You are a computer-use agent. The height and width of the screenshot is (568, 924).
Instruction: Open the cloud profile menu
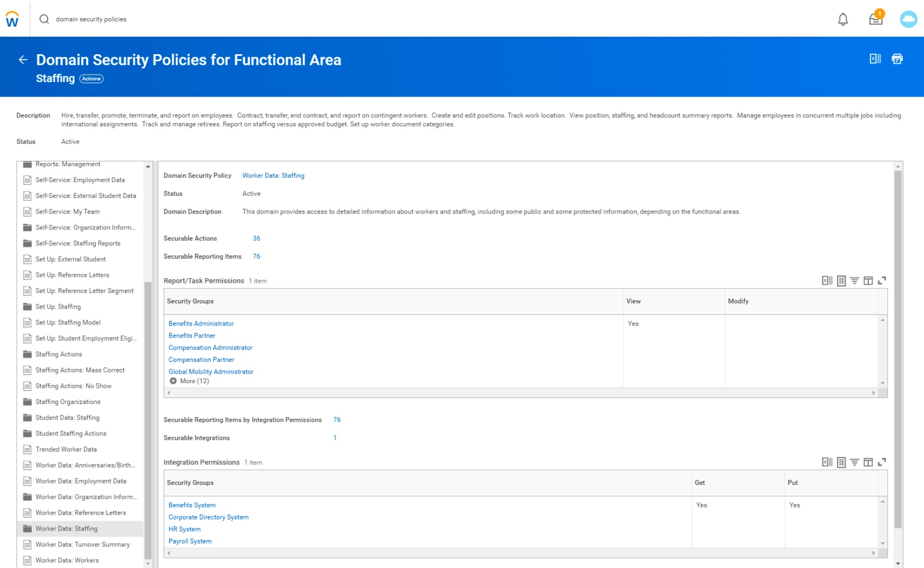tap(908, 19)
